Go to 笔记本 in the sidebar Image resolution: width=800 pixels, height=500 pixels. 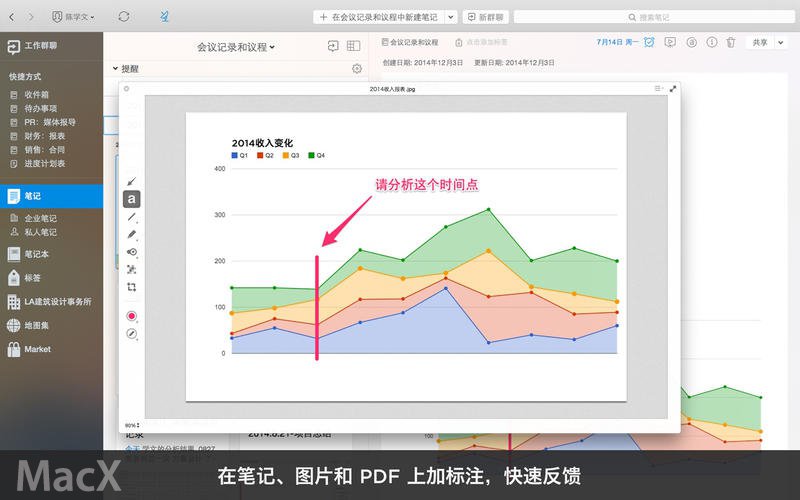point(39,254)
